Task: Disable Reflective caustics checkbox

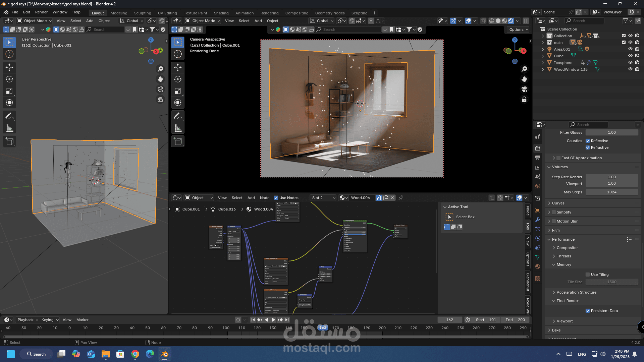Action: [x=588, y=141]
